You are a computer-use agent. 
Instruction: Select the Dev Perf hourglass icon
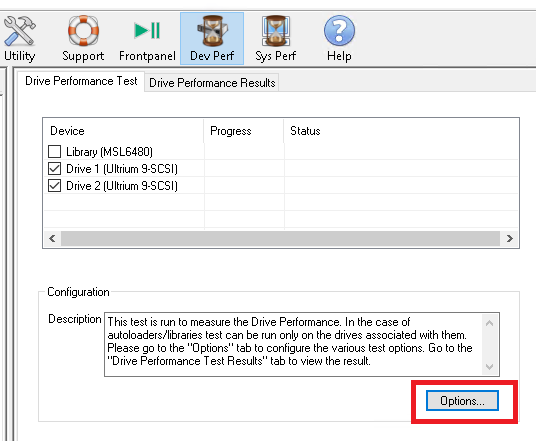(x=212, y=31)
